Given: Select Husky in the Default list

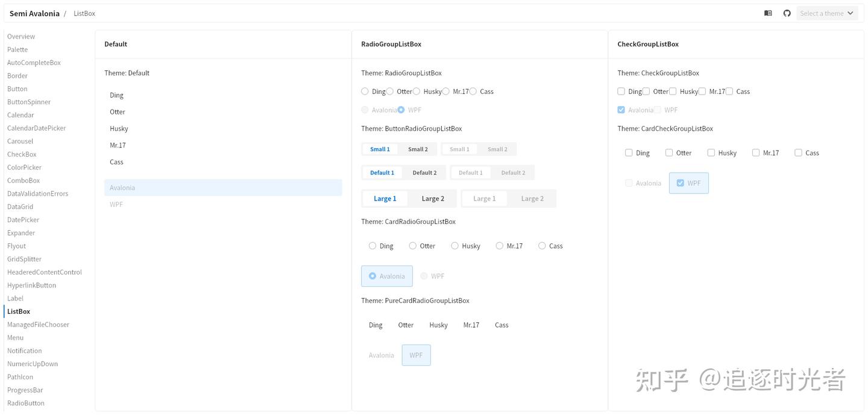Looking at the screenshot, I should pos(119,129).
